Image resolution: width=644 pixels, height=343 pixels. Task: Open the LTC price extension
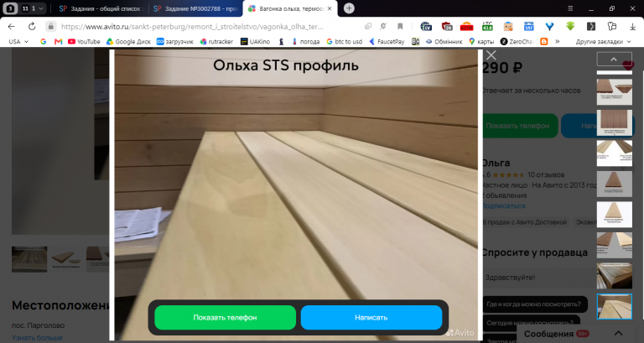(487, 26)
